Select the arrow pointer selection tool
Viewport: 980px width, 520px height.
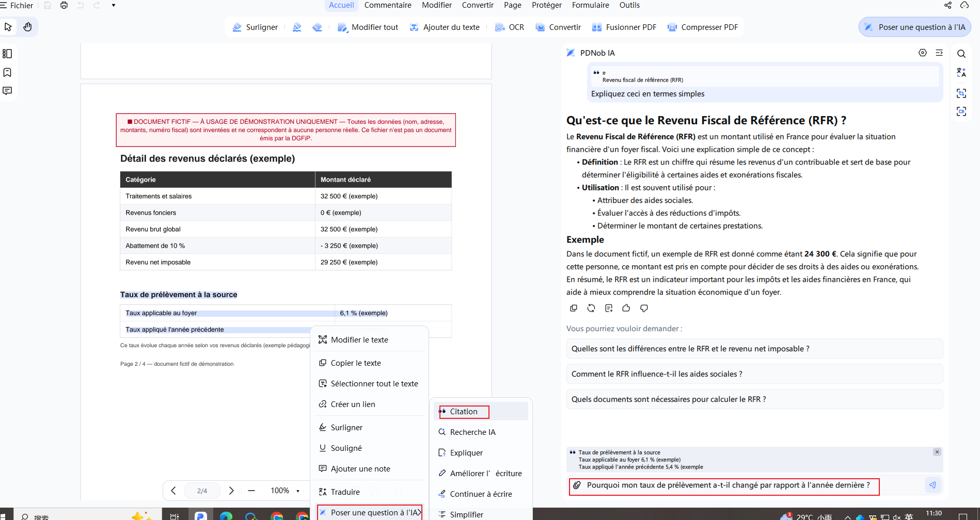(8, 27)
